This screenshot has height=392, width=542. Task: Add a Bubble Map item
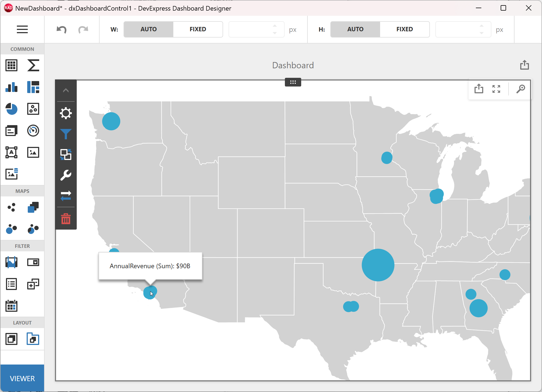(11, 229)
